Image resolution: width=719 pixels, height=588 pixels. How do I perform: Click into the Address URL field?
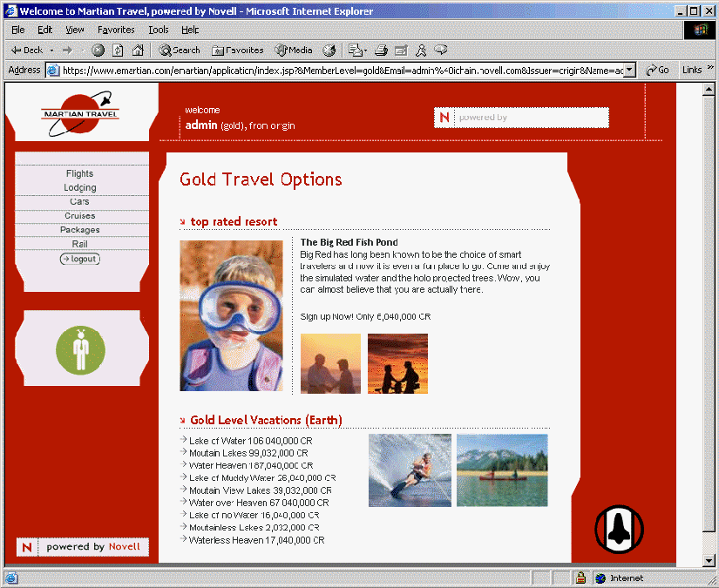(343, 70)
